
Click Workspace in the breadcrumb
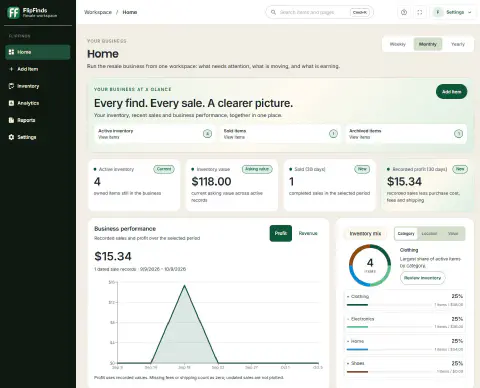point(98,12)
